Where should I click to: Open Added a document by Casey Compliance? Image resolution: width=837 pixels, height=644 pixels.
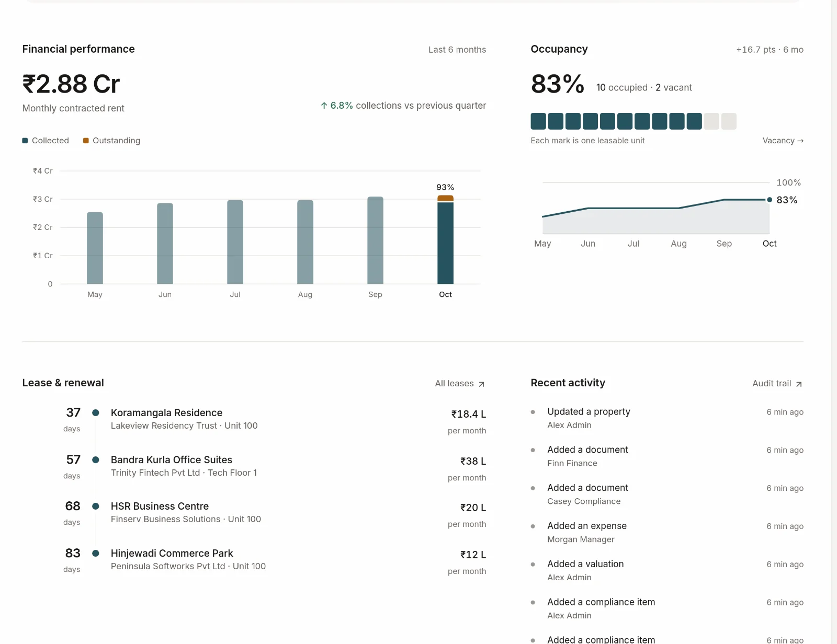coord(667,494)
